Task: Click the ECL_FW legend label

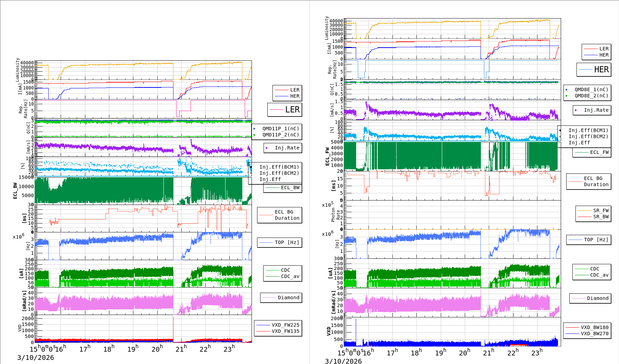Action: click(x=599, y=152)
